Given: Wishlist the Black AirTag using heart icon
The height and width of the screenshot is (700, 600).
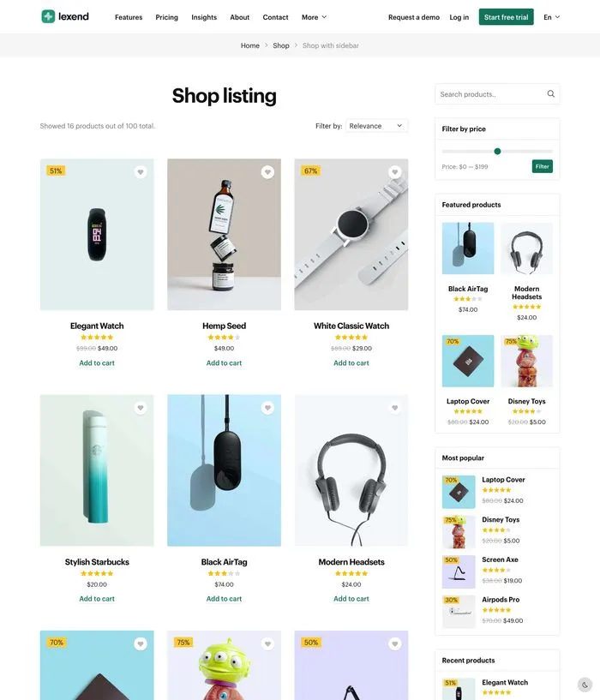Looking at the screenshot, I should pyautogui.click(x=267, y=408).
